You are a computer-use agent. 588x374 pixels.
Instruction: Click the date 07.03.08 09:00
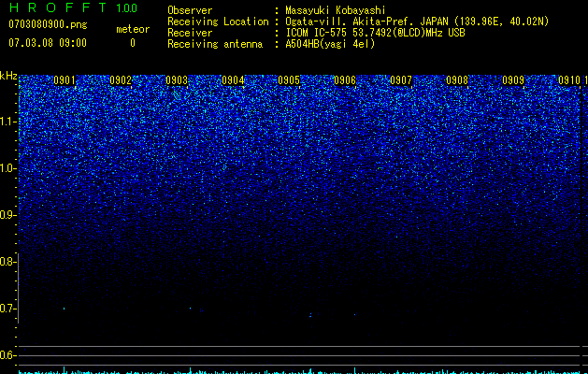tap(48, 43)
